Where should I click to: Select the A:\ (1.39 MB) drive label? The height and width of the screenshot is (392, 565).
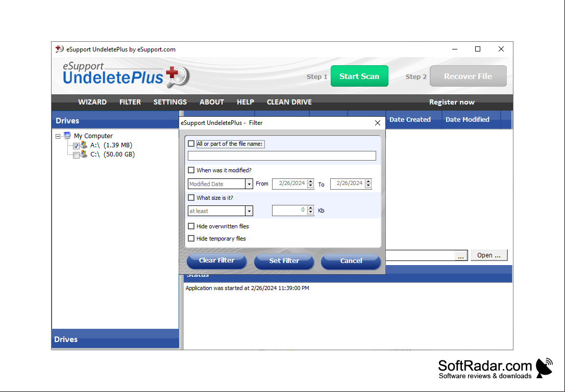tap(111, 145)
